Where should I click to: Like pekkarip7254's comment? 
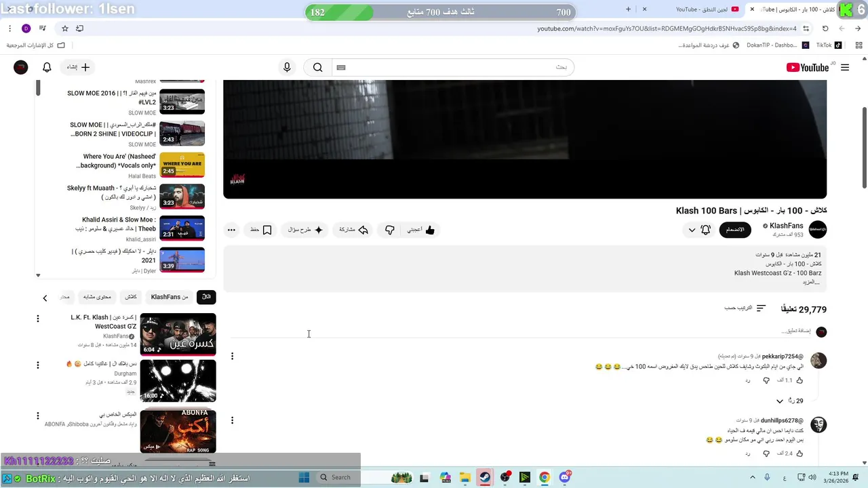800,380
